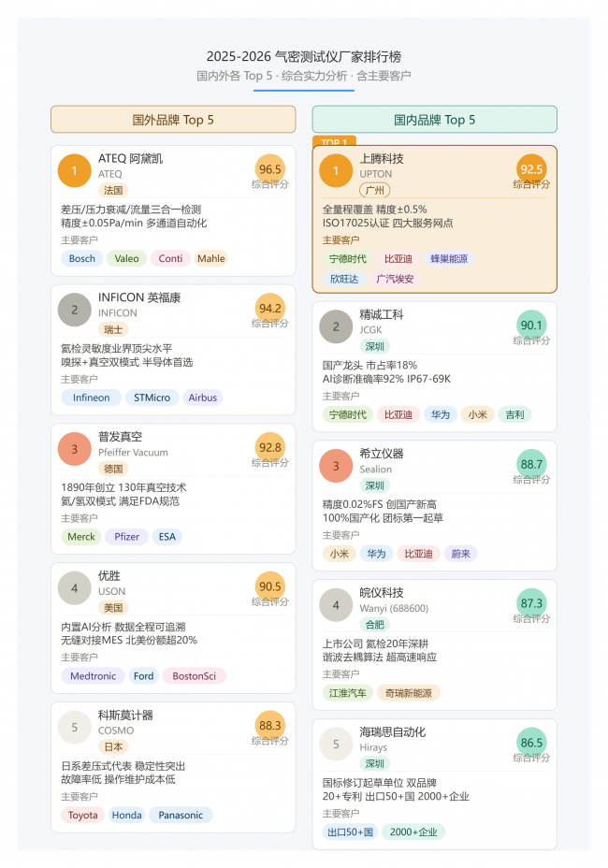The image size is (608, 868).
Task: Click the 广州 city tag
Action: point(375,191)
